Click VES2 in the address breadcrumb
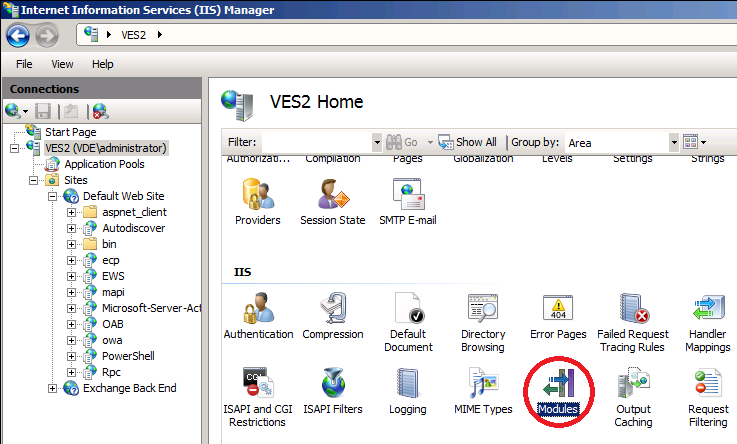 tap(133, 35)
